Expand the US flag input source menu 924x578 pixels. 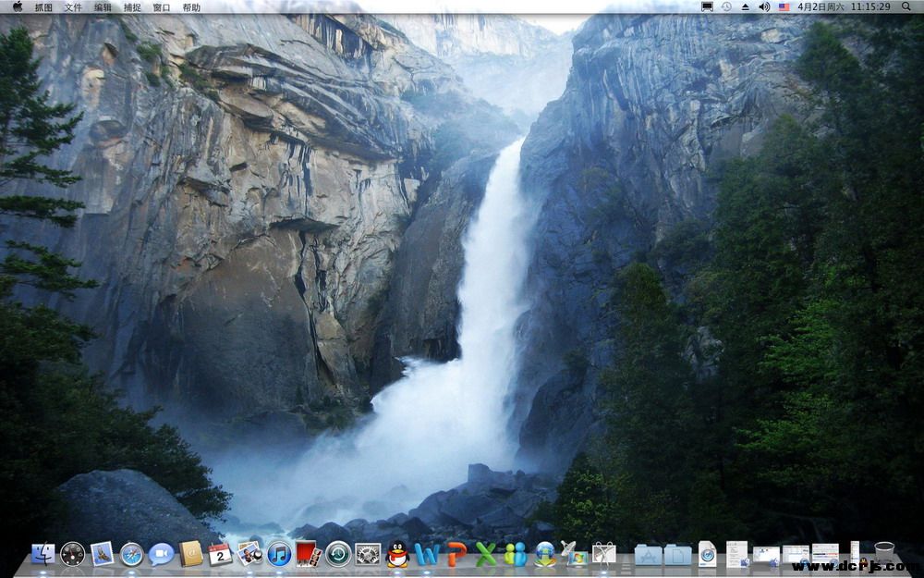click(784, 6)
